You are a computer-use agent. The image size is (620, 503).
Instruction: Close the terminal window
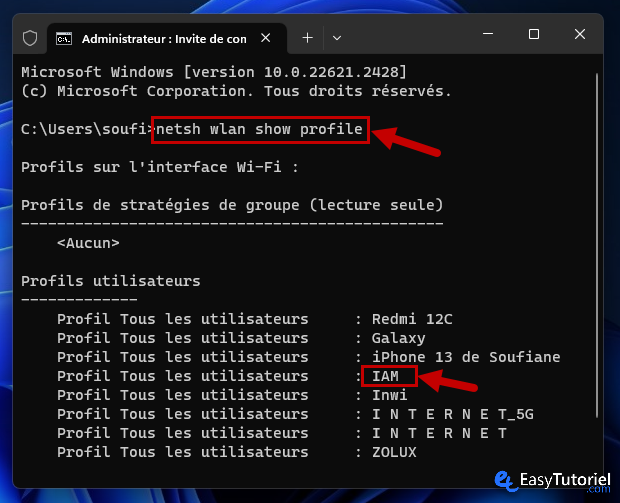click(x=580, y=34)
